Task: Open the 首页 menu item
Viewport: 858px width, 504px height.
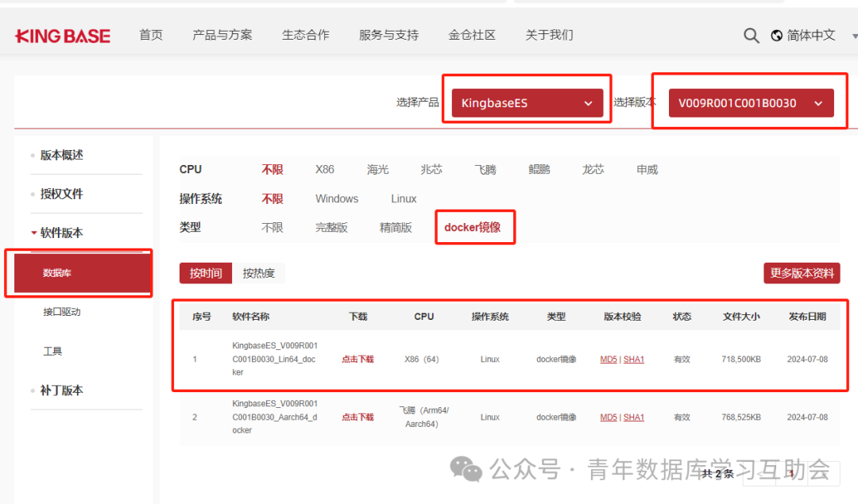Action: (x=151, y=35)
